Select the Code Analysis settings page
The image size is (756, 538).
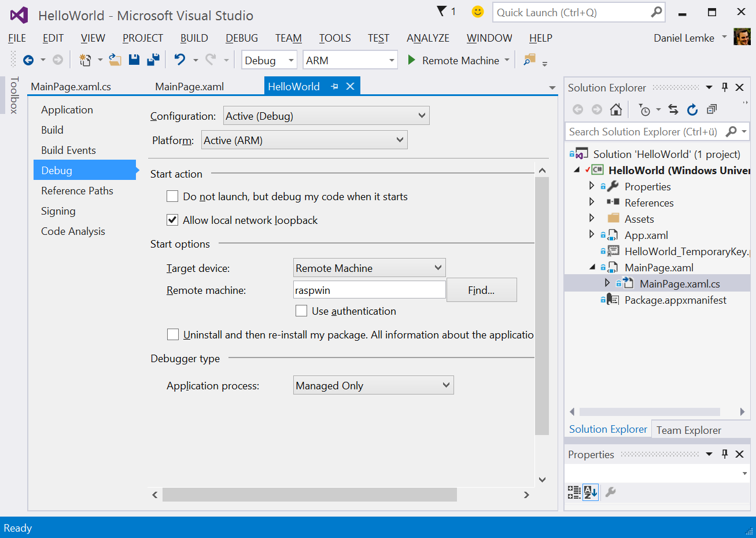pyautogui.click(x=73, y=231)
